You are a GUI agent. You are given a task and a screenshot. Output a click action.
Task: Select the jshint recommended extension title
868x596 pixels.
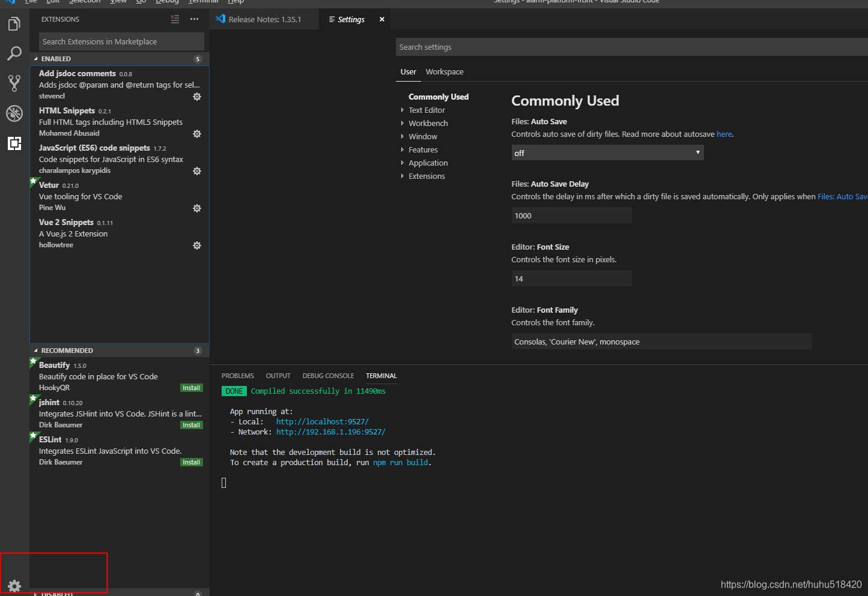click(x=49, y=402)
